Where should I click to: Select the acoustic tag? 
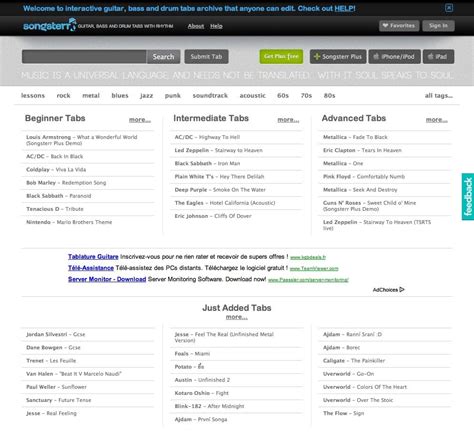(x=252, y=96)
